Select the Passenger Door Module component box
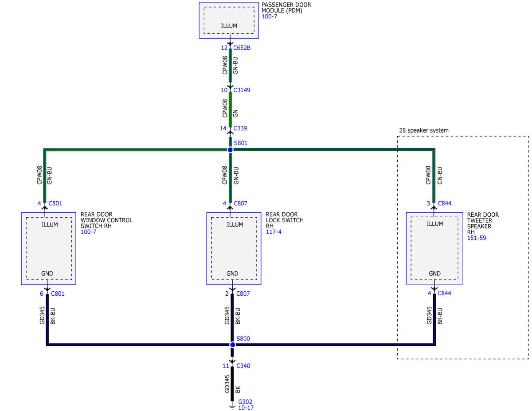The height and width of the screenshot is (411, 532). [229, 20]
